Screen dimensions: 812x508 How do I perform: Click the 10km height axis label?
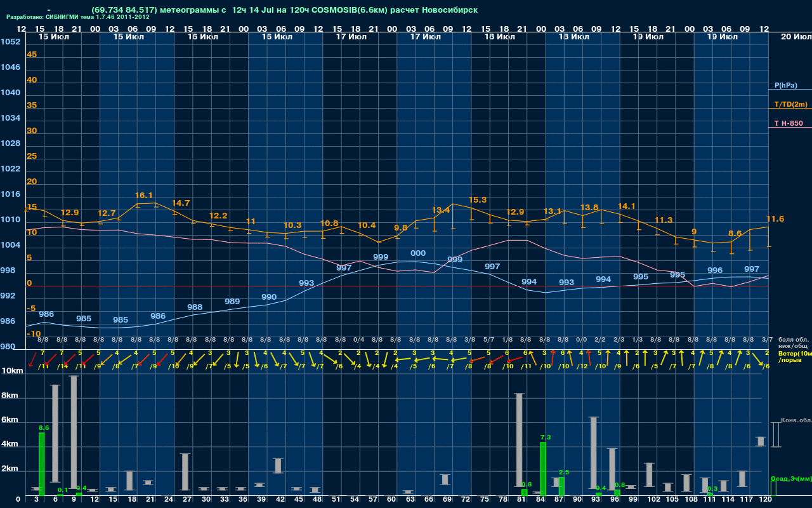12,370
